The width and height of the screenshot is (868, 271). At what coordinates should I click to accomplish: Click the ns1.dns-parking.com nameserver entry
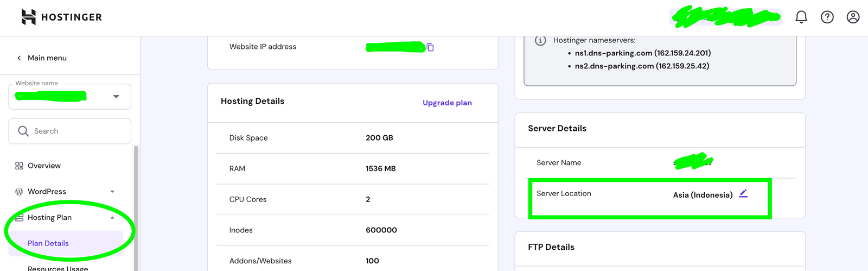point(643,53)
